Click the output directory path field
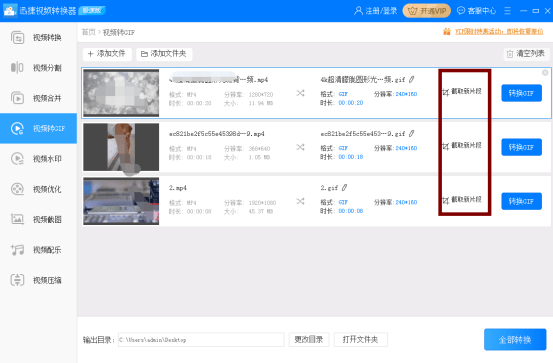The image size is (553, 363). pos(201,340)
